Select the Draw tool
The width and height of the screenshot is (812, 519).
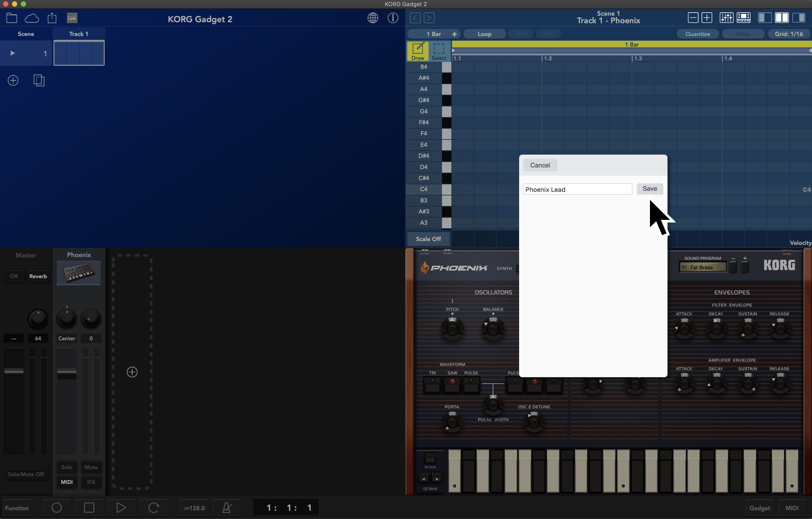pos(418,51)
